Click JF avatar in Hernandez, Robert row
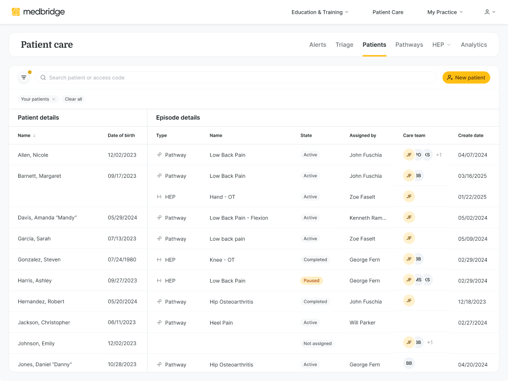508x381 pixels. coord(409,301)
